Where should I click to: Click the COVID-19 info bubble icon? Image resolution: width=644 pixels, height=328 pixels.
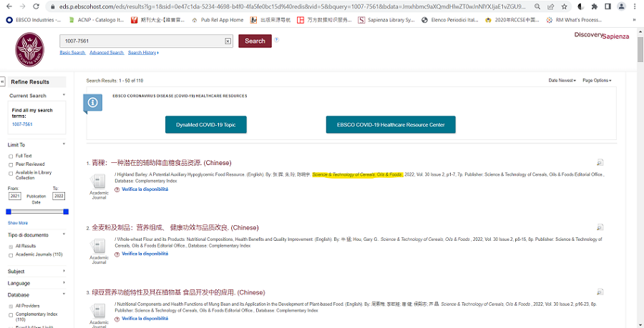(93, 104)
